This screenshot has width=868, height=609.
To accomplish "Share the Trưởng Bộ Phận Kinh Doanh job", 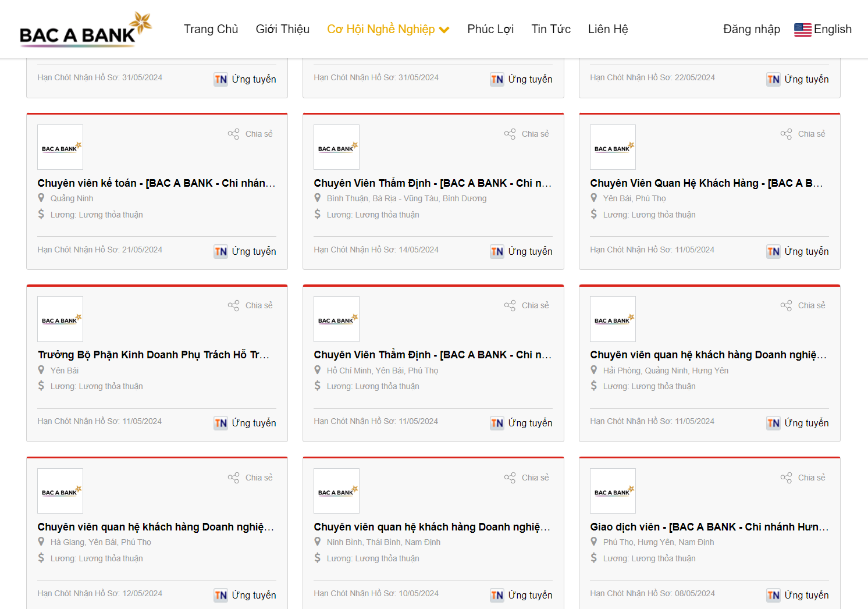I will 250,305.
